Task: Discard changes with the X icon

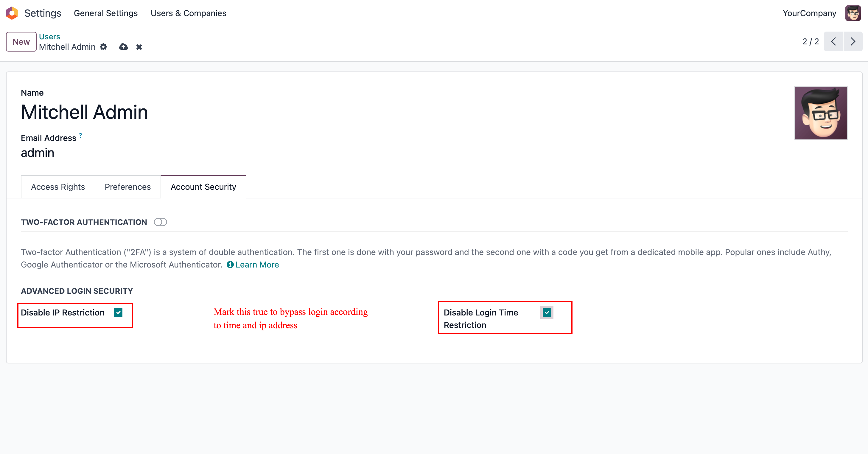Action: point(139,47)
